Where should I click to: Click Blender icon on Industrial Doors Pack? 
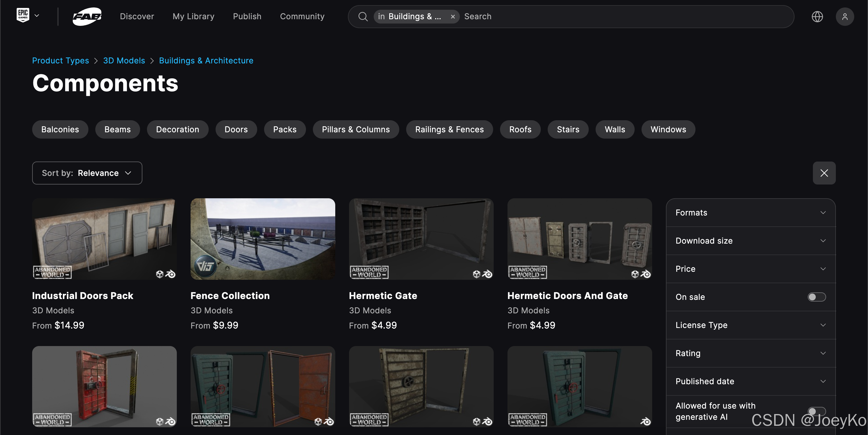(170, 274)
